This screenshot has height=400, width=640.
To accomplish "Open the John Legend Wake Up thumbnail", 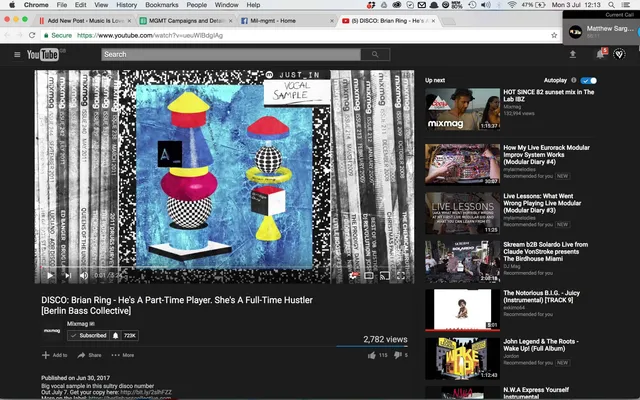I will 462,358.
